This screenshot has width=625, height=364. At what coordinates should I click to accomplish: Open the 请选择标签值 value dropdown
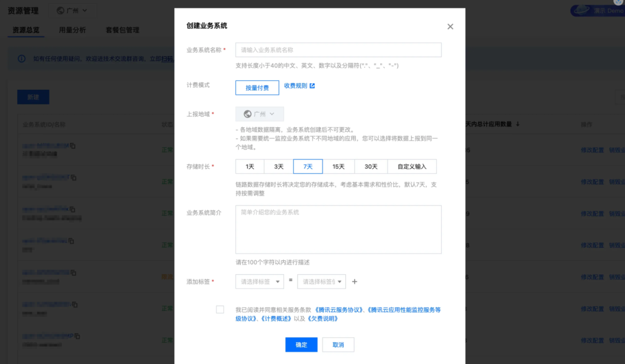pyautogui.click(x=321, y=281)
